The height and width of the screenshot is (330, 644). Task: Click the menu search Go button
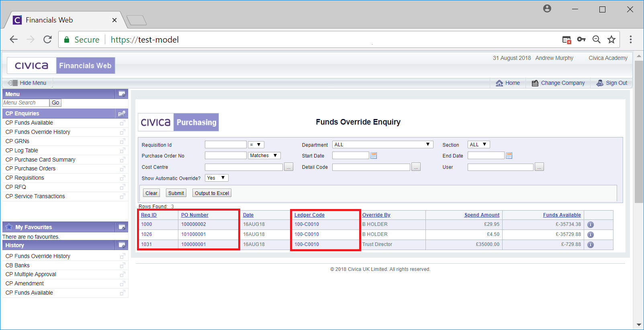[x=55, y=103]
